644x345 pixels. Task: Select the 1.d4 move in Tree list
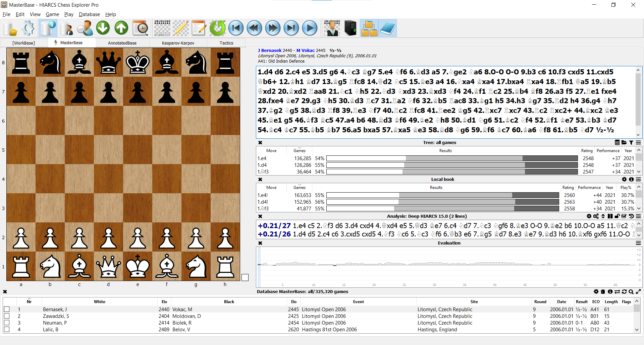[x=262, y=165]
